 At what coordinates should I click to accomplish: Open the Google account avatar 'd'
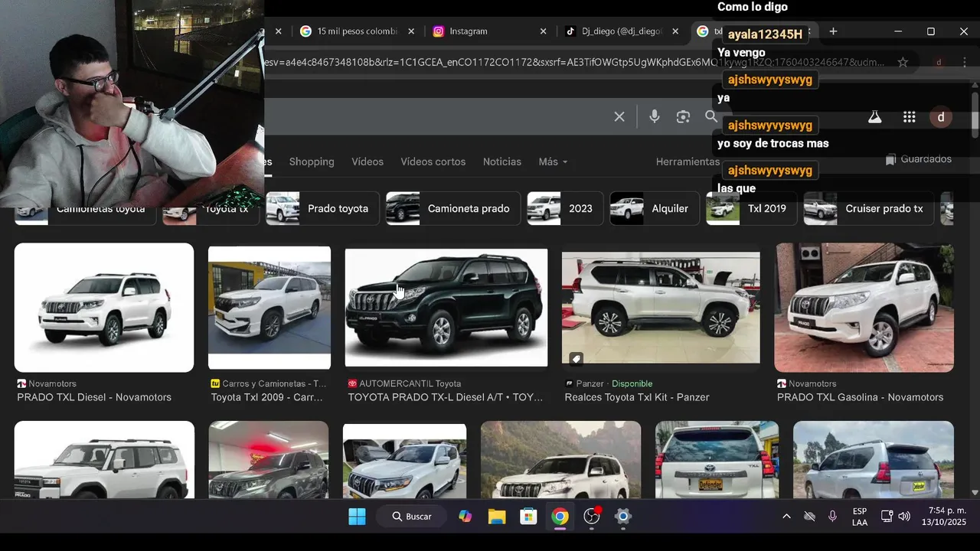pos(941,117)
